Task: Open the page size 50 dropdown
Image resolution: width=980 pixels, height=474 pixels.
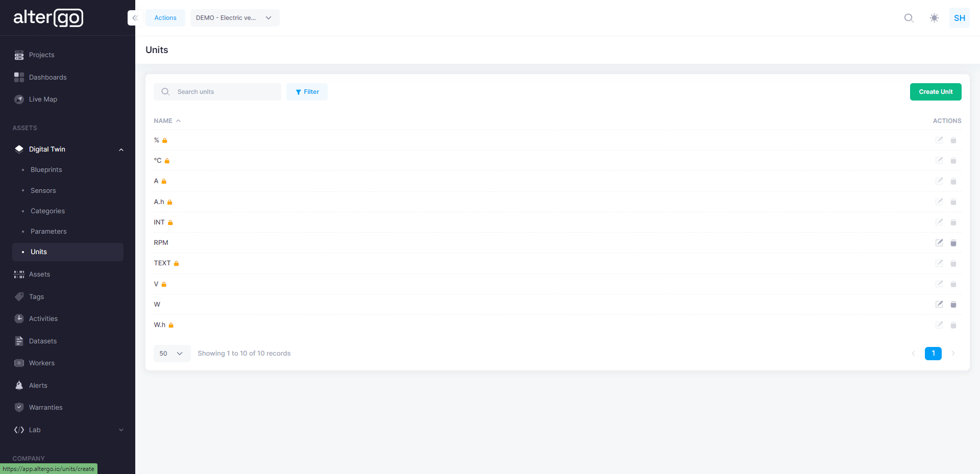Action: [171, 353]
